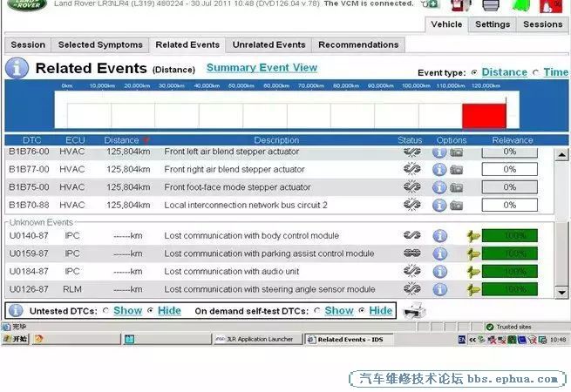
Task: Click Hide link for Untested DTCs
Action: tap(169, 311)
